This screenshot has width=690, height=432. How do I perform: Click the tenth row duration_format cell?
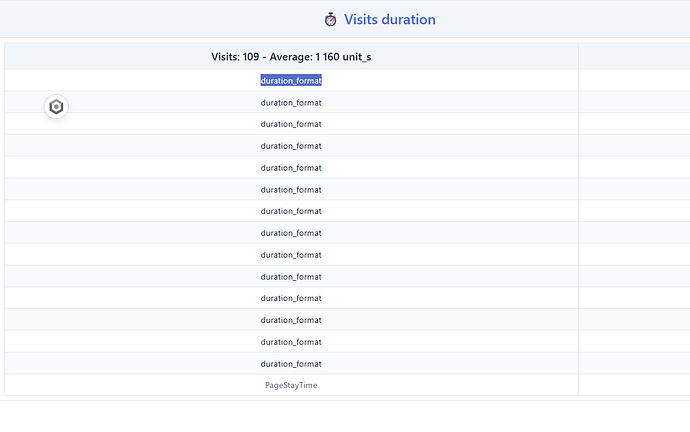click(x=291, y=277)
